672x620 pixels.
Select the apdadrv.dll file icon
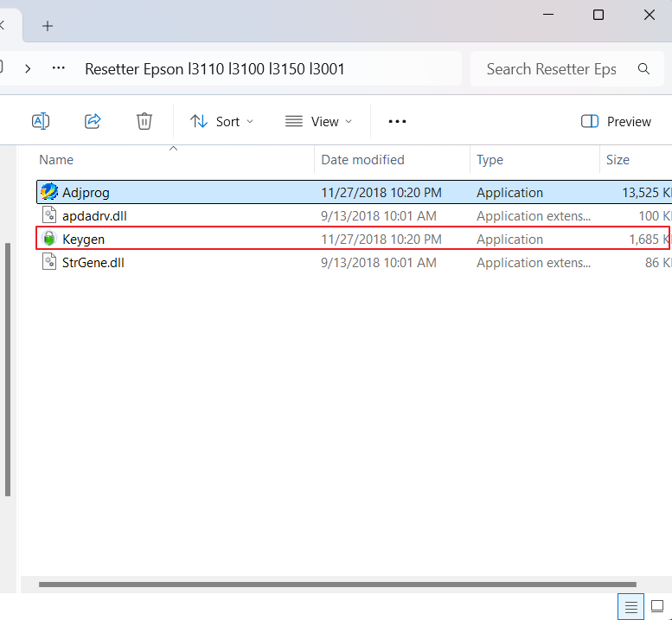click(x=49, y=215)
